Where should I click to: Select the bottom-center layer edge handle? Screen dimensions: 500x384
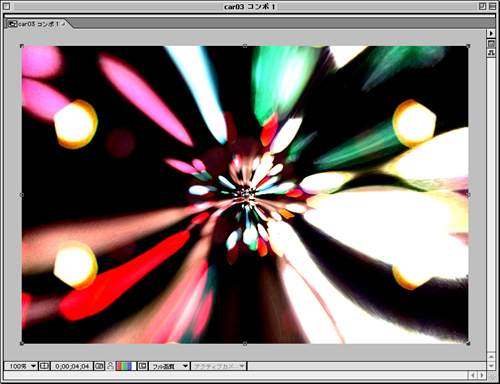tap(245, 343)
